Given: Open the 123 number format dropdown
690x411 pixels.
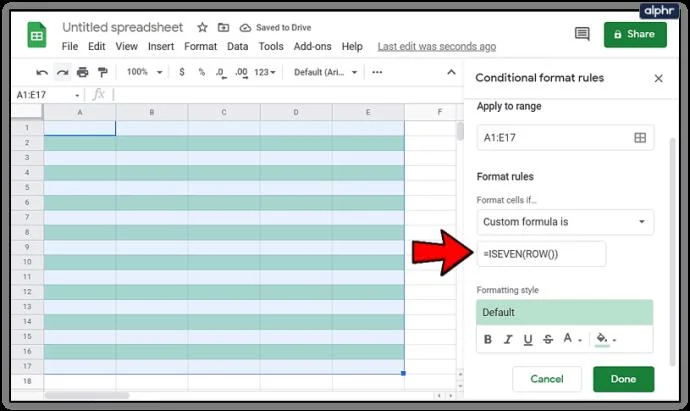Looking at the screenshot, I should click(x=264, y=72).
